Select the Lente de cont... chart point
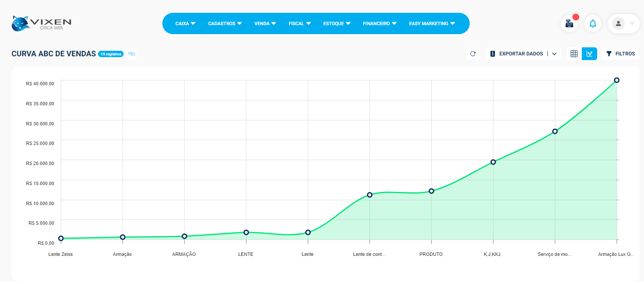This screenshot has height=284, width=644. [370, 195]
